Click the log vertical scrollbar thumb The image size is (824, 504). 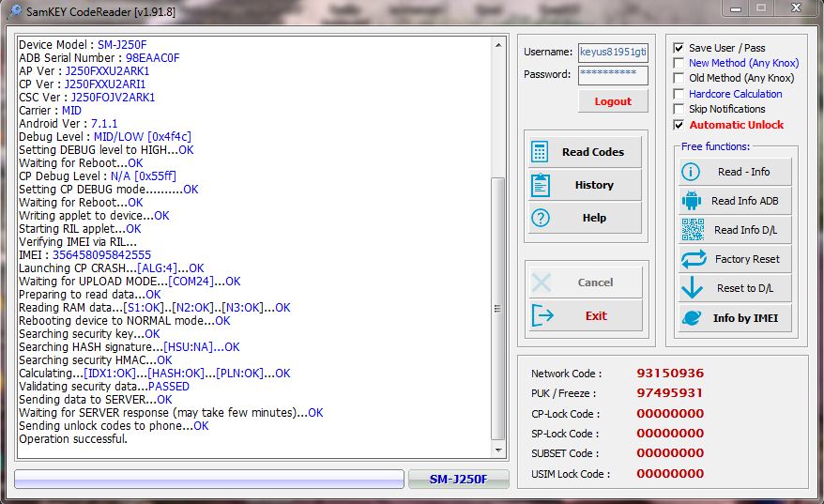[x=497, y=309]
